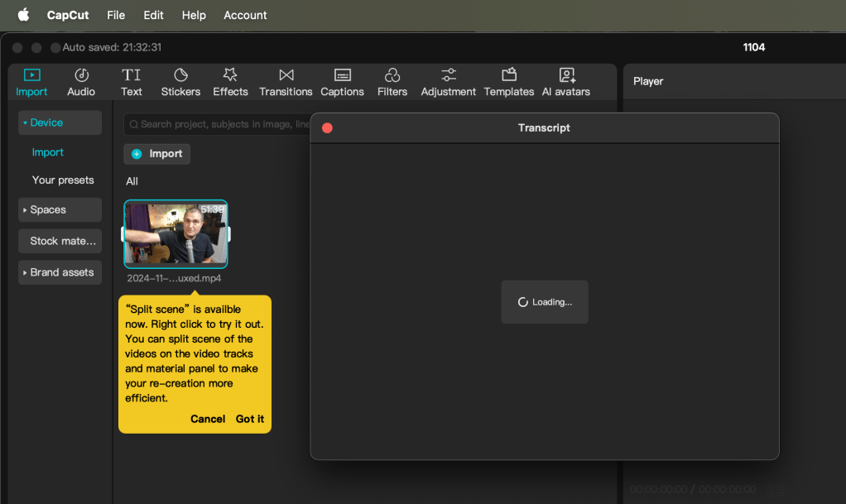This screenshot has height=504, width=846.
Task: Collapse the Device section
Action: click(60, 122)
